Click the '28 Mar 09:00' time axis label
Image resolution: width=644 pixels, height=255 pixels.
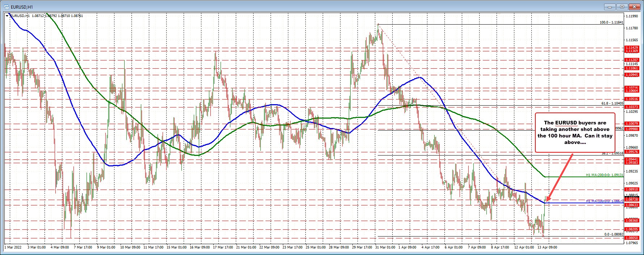tap(339, 247)
